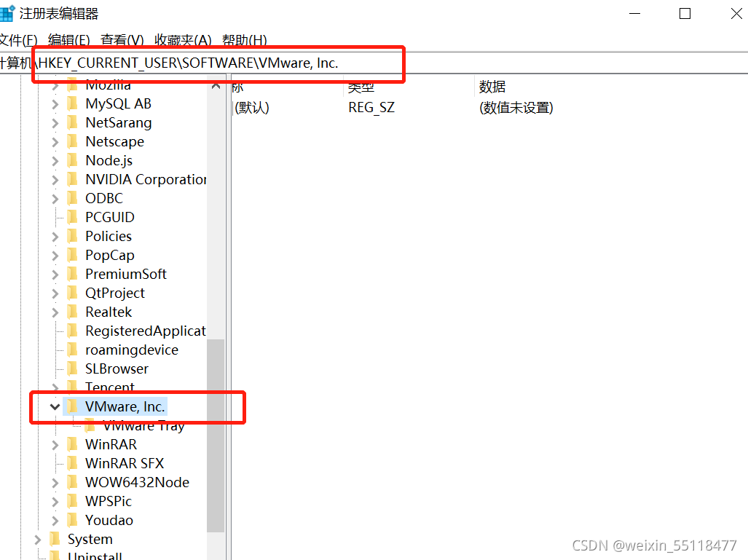Click the Netscape folder icon
Image resolution: width=748 pixels, height=560 pixels.
(x=73, y=142)
